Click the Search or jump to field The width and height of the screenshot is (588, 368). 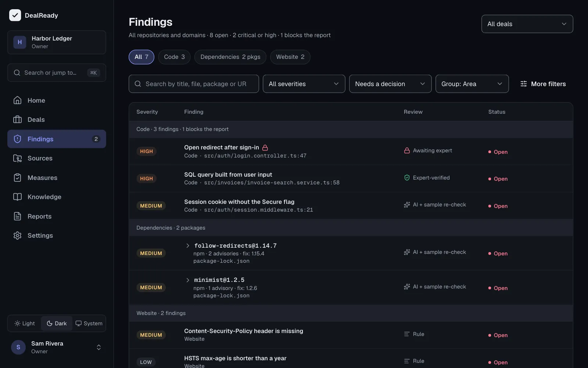coord(57,72)
